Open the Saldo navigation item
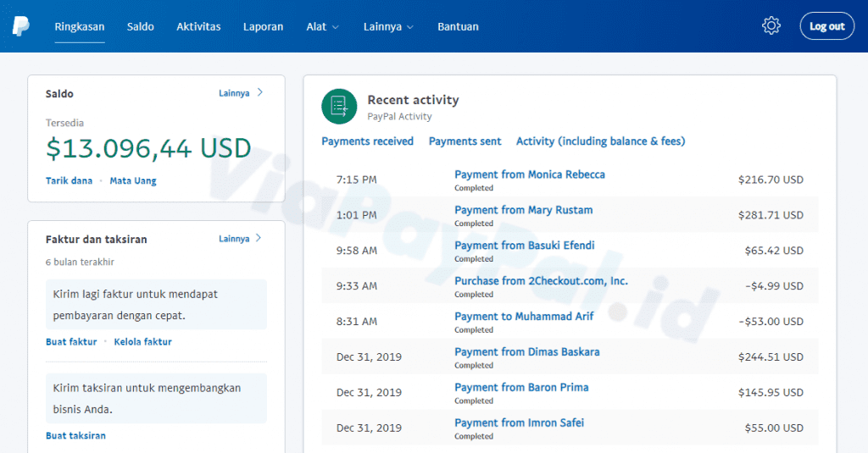 [x=140, y=26]
